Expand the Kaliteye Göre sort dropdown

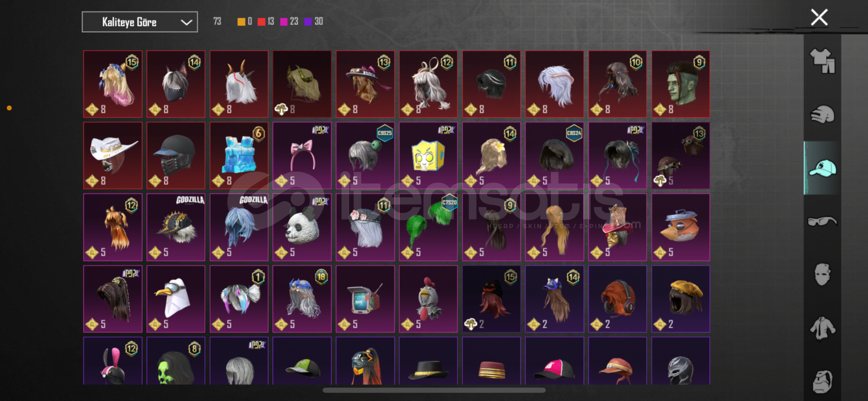(x=140, y=22)
